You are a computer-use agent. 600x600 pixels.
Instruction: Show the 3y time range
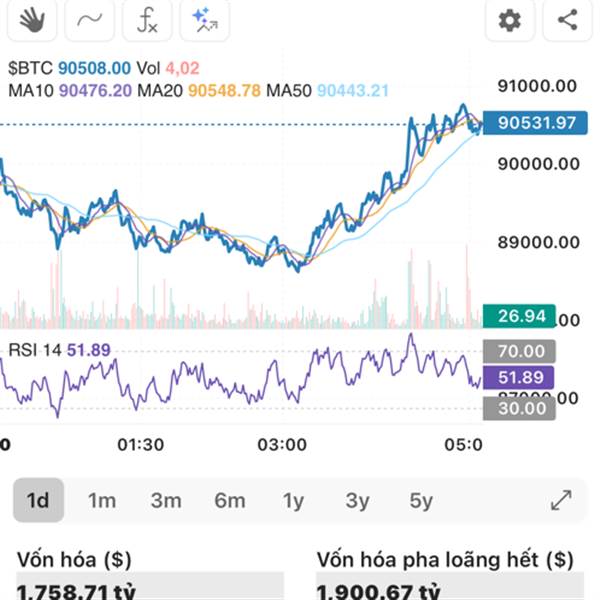357,500
